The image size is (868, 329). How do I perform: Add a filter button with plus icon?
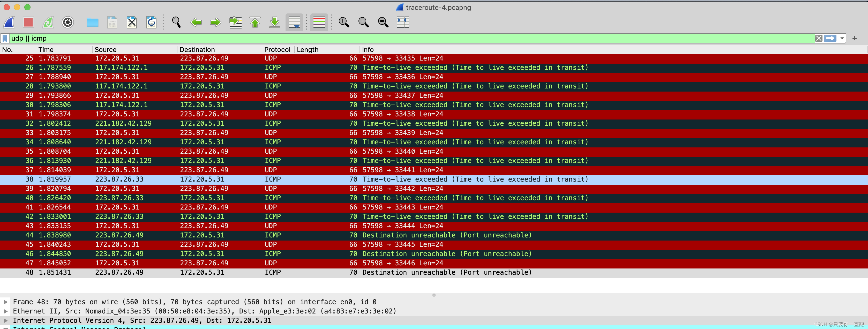point(855,39)
